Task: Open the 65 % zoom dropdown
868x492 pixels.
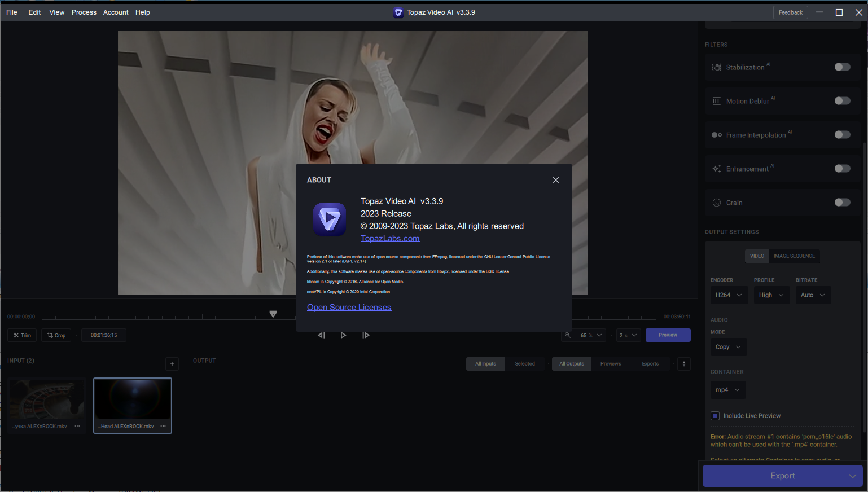Action: tap(591, 335)
